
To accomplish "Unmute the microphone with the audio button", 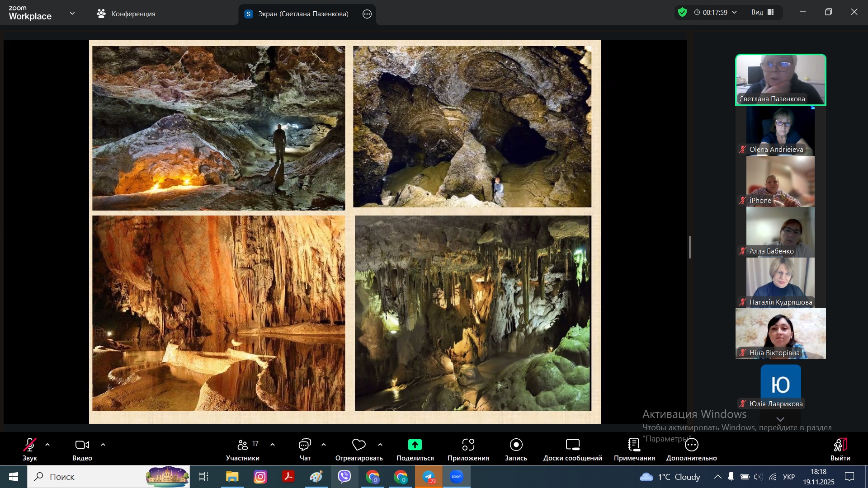I will (30, 445).
